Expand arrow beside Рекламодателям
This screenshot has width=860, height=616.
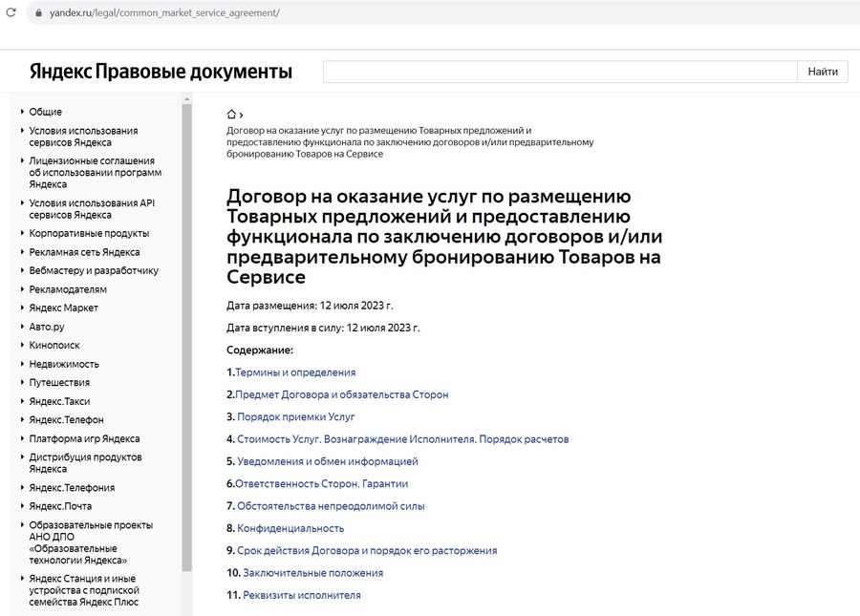coord(22,288)
